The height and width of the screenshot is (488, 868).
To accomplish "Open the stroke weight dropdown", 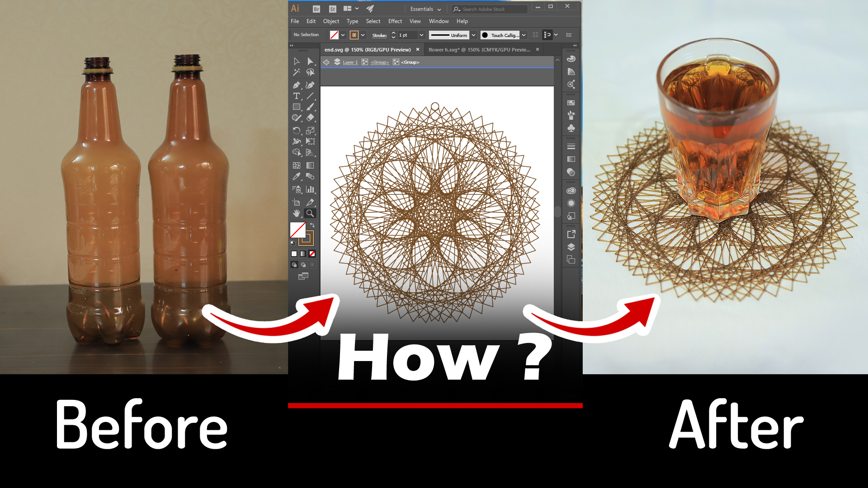I will tap(421, 35).
